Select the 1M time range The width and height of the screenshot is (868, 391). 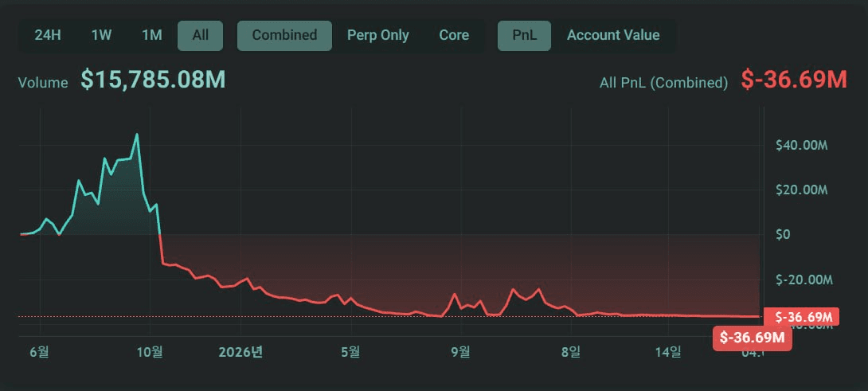click(x=151, y=36)
